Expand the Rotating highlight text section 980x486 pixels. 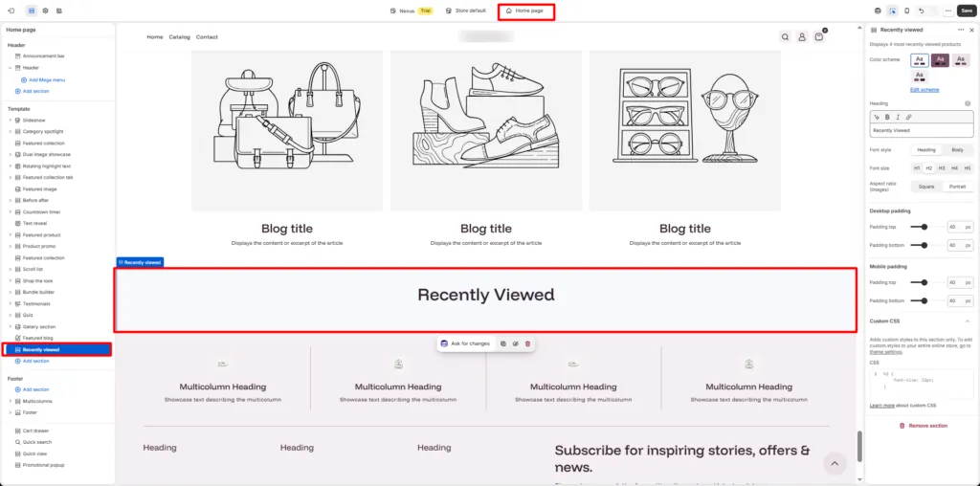[10, 166]
